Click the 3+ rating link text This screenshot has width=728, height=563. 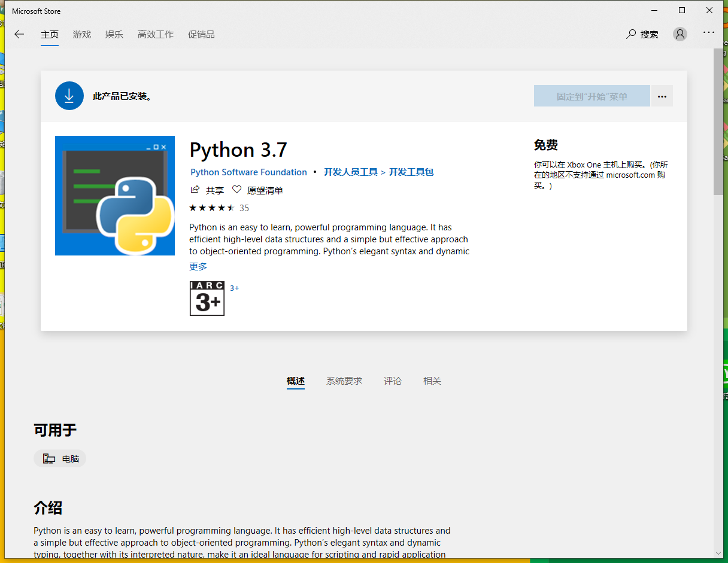point(235,288)
